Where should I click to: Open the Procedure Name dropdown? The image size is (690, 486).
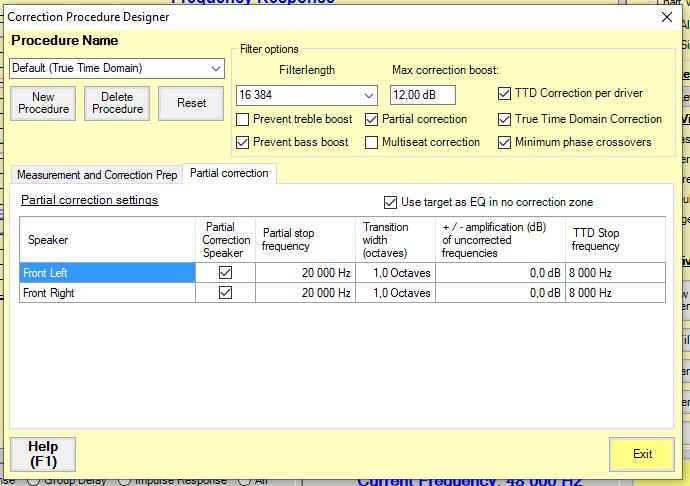click(x=216, y=69)
